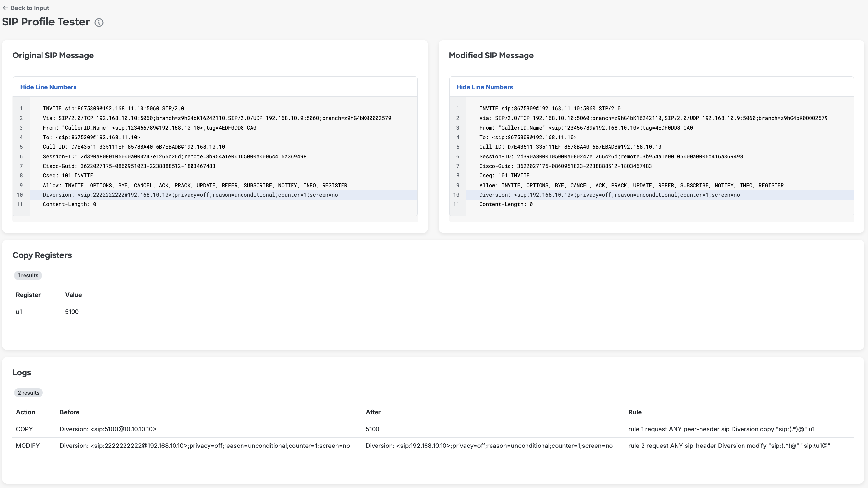Click MODIFY row After Diversion value
Image resolution: width=868 pixels, height=488 pixels.
(x=489, y=446)
